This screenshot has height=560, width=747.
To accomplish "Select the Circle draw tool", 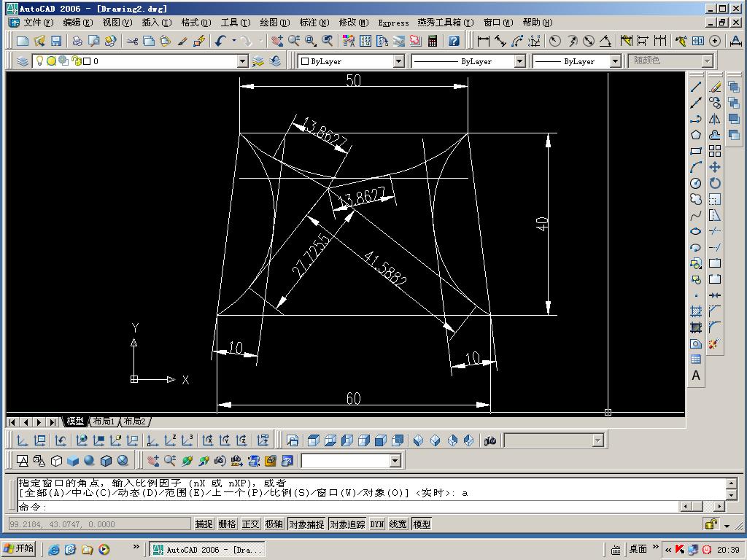I will pos(696,183).
